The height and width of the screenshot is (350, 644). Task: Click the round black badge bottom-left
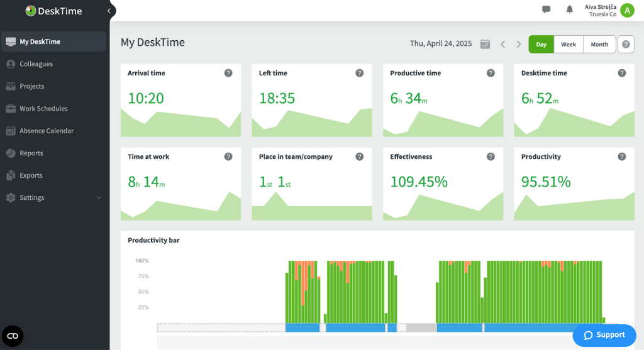coord(13,336)
